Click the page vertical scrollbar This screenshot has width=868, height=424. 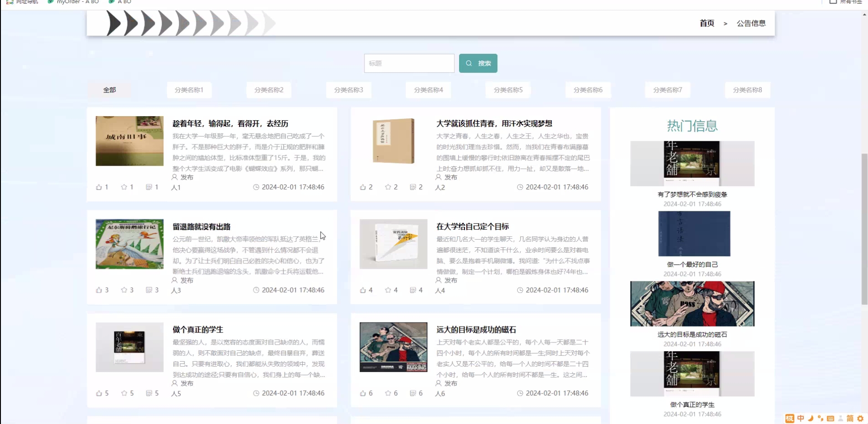[x=864, y=228]
